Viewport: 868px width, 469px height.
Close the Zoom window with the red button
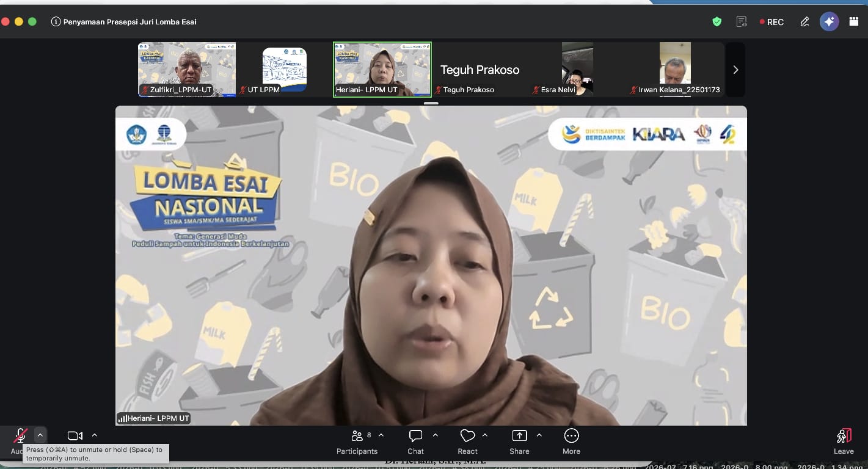[5, 22]
